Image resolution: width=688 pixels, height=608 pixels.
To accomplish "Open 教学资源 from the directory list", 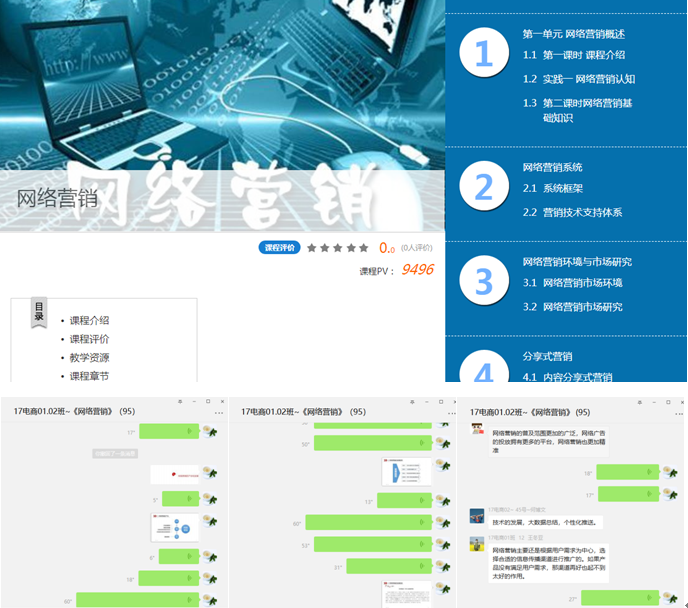I will coord(89,358).
